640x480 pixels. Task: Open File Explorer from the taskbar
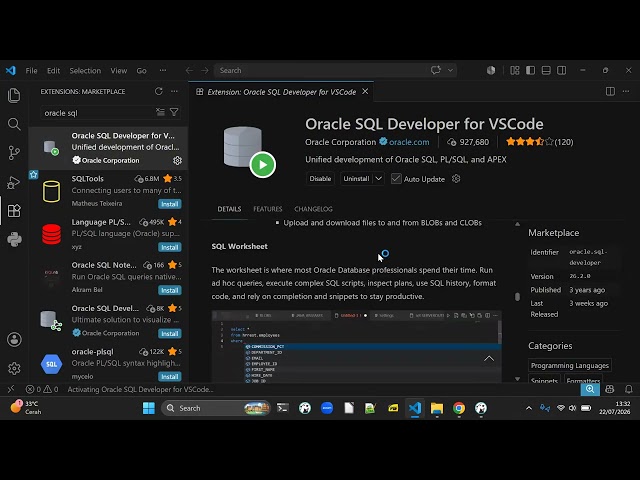click(437, 408)
